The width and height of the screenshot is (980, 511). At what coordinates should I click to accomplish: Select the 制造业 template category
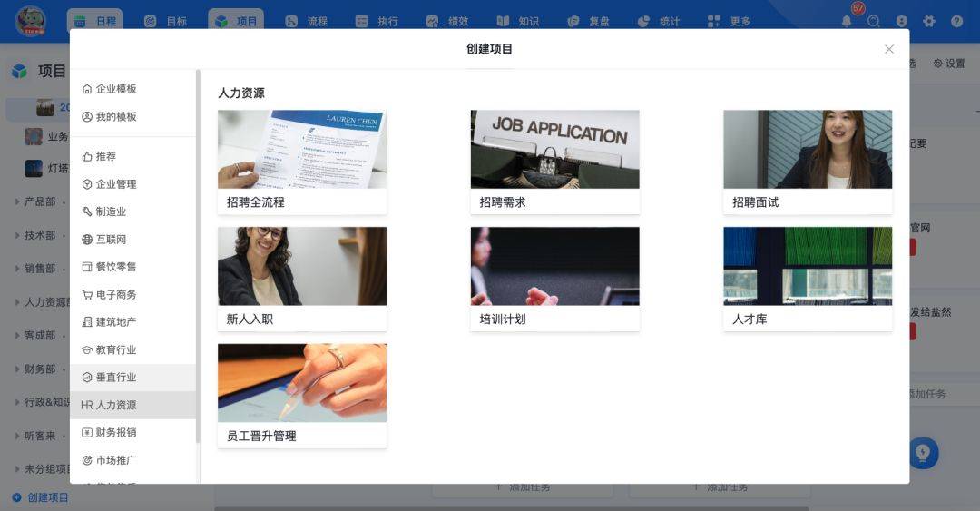132,211
